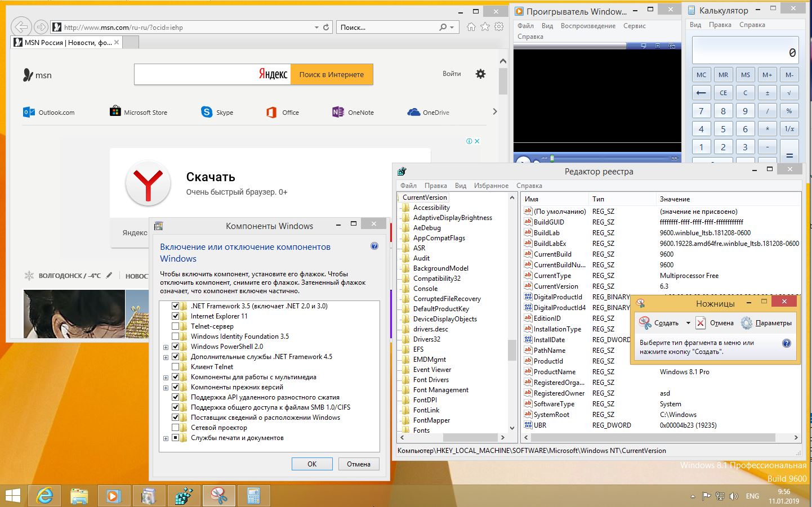The image size is (812, 507).
Task: Open the IE favorites star icon
Action: [485, 26]
